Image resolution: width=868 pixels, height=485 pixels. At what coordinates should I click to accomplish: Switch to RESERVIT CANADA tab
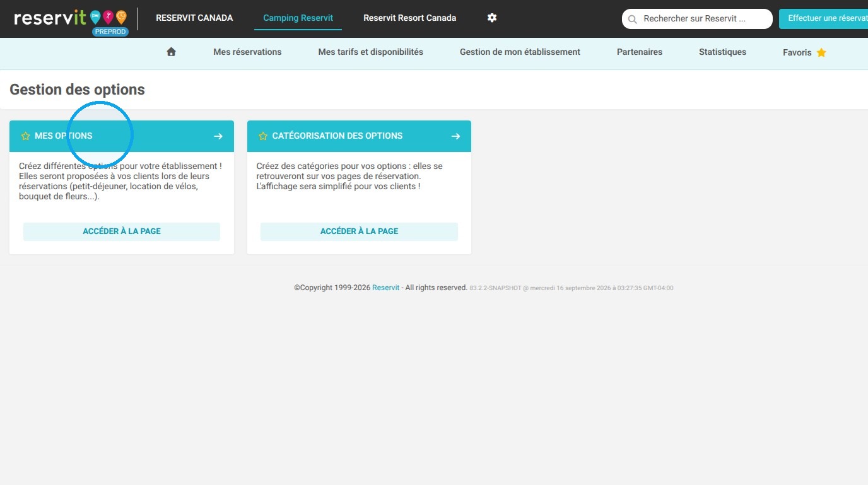coord(194,18)
